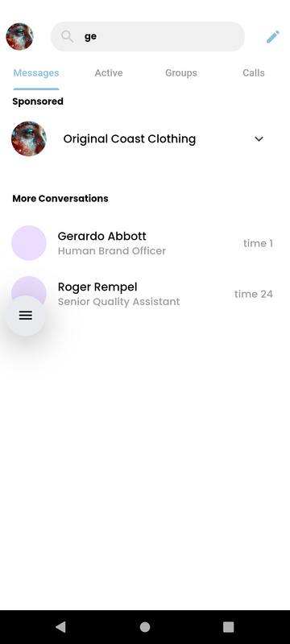
Task: Switch to the Calls tab
Action: (x=254, y=73)
